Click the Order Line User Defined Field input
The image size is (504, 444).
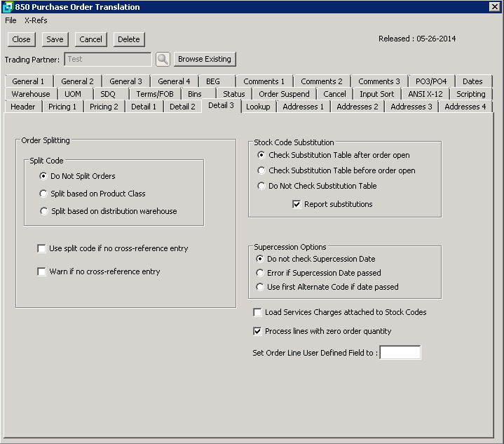pos(400,353)
